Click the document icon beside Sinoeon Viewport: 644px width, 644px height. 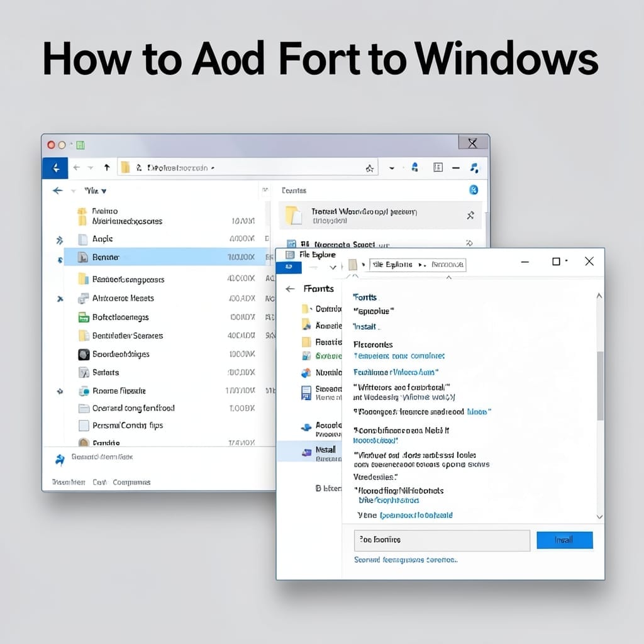click(306, 393)
